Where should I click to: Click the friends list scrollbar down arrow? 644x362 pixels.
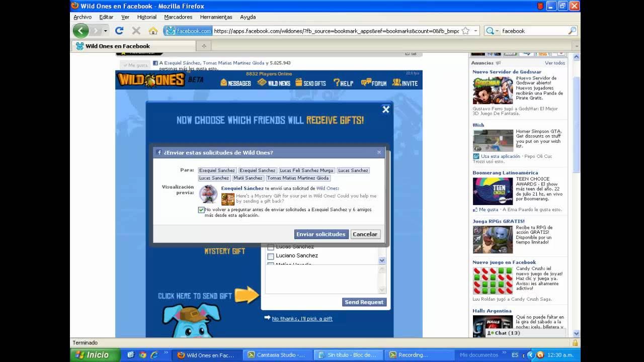382,260
